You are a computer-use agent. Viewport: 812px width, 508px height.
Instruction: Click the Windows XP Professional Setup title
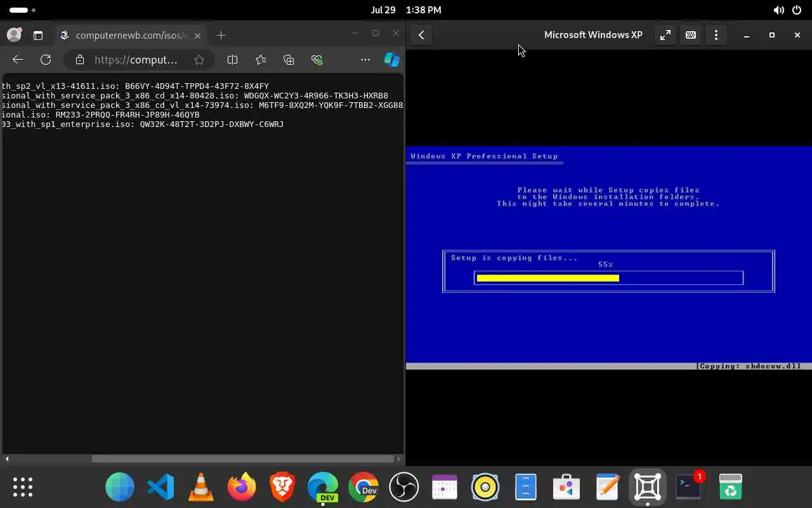(x=484, y=156)
